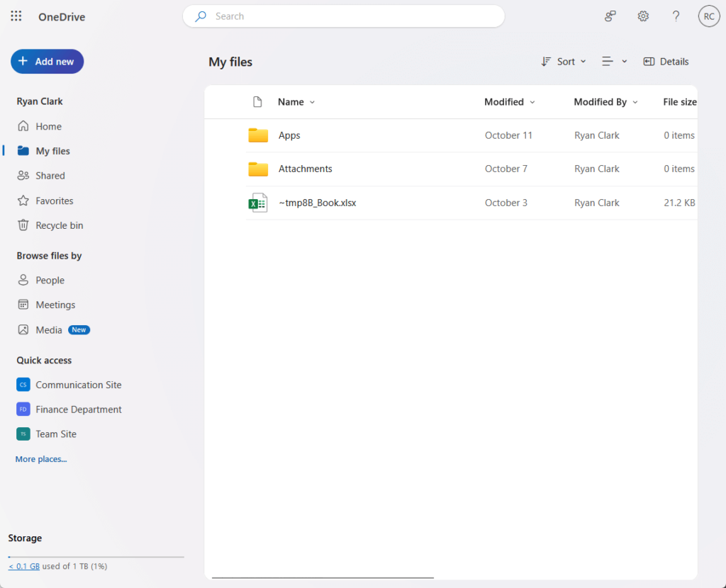726x588 pixels.
Task: Open the feedback people icon in the header
Action: (610, 16)
